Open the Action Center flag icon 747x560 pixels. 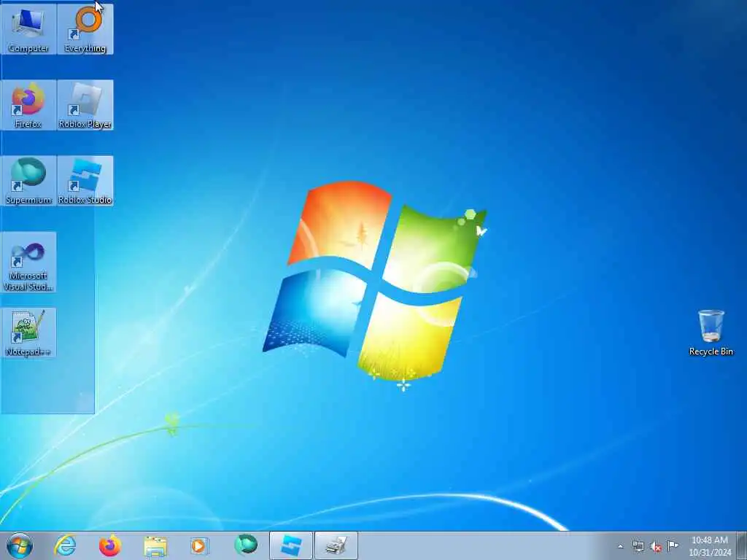point(673,545)
